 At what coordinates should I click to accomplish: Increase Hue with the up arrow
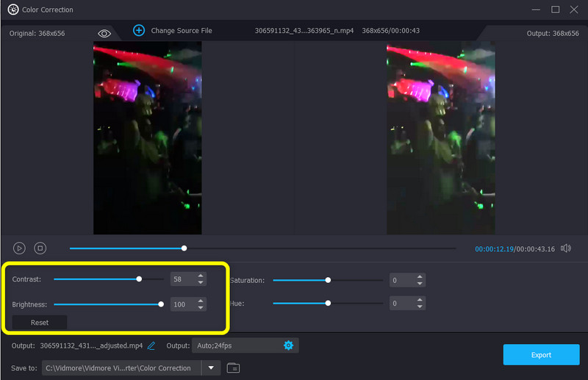click(420, 300)
